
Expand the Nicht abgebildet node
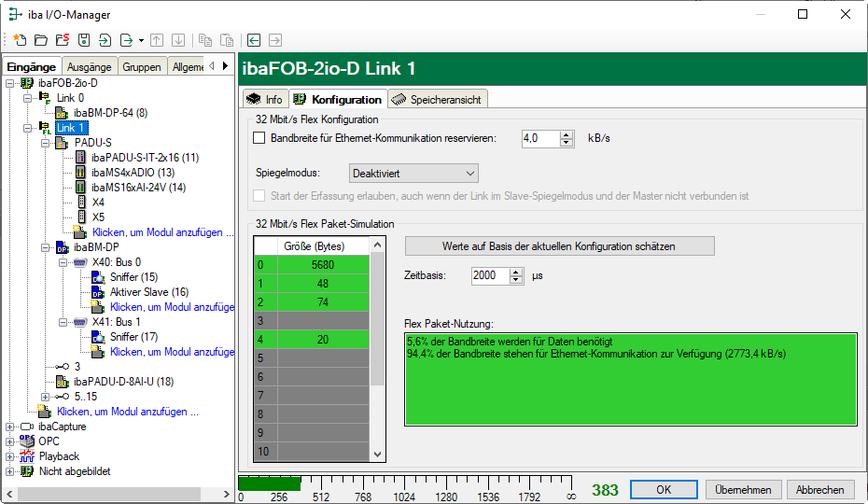[10, 472]
